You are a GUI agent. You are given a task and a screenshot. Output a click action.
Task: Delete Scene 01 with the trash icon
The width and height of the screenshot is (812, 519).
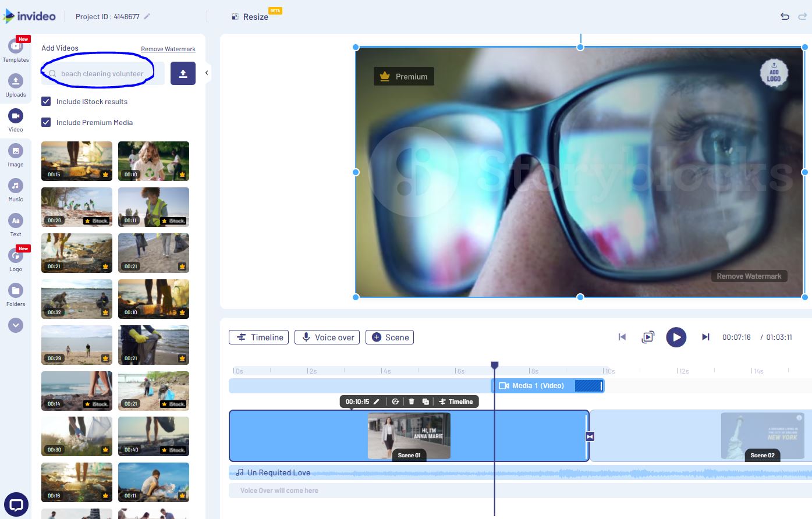point(412,401)
